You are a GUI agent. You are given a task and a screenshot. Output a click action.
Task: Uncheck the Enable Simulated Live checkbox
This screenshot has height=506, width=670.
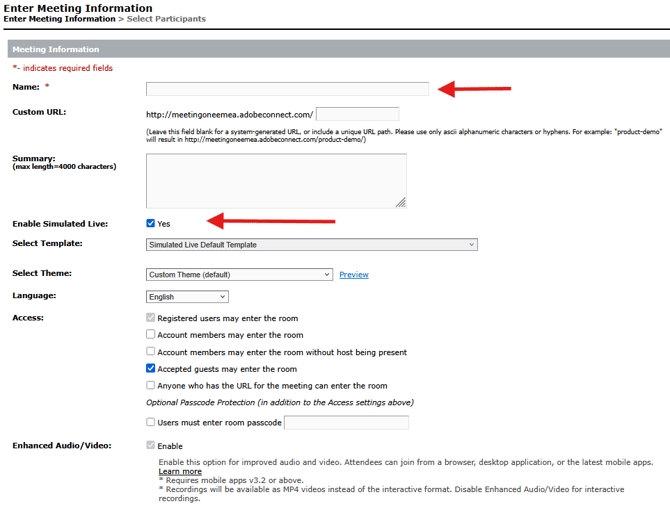[151, 224]
